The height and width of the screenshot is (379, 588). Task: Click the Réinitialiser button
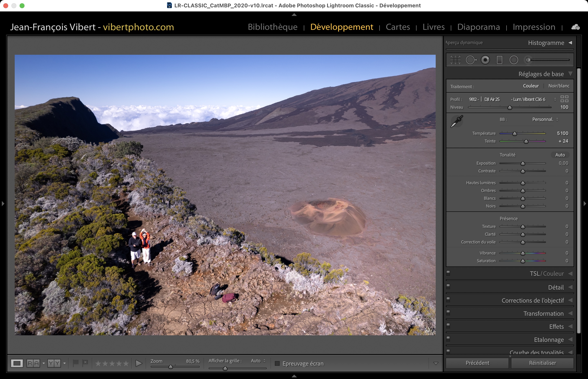(542, 363)
